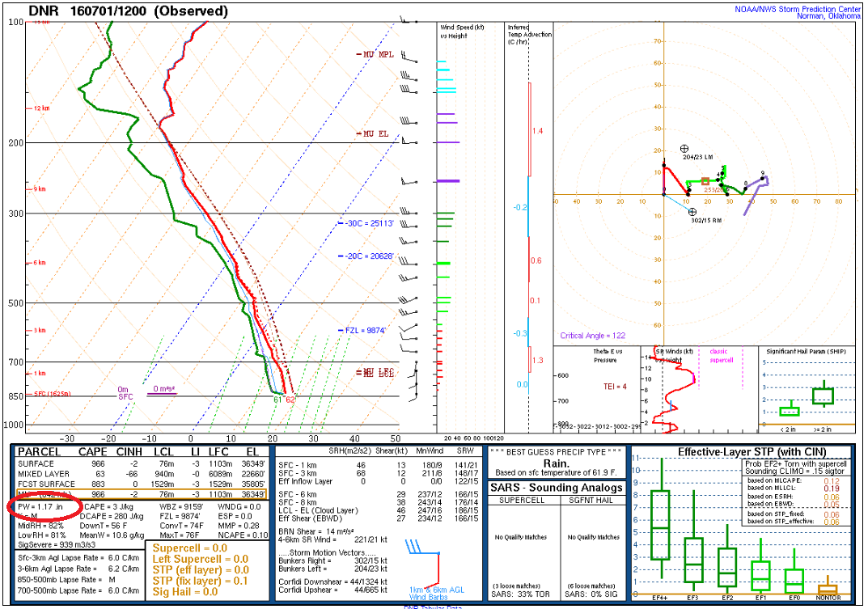Click the Effective-Layer STP (with CIN) title
The height and width of the screenshot is (609, 868).
(x=740, y=452)
